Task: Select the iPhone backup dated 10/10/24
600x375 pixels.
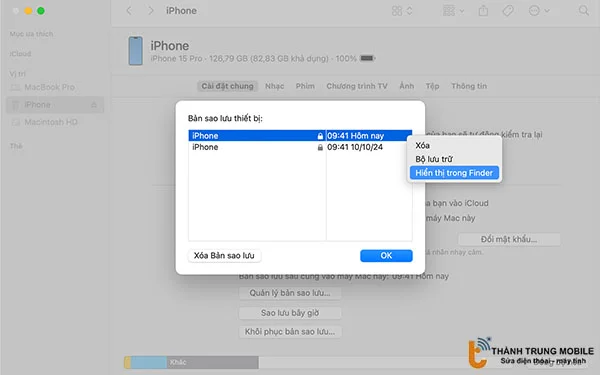Action: point(300,147)
